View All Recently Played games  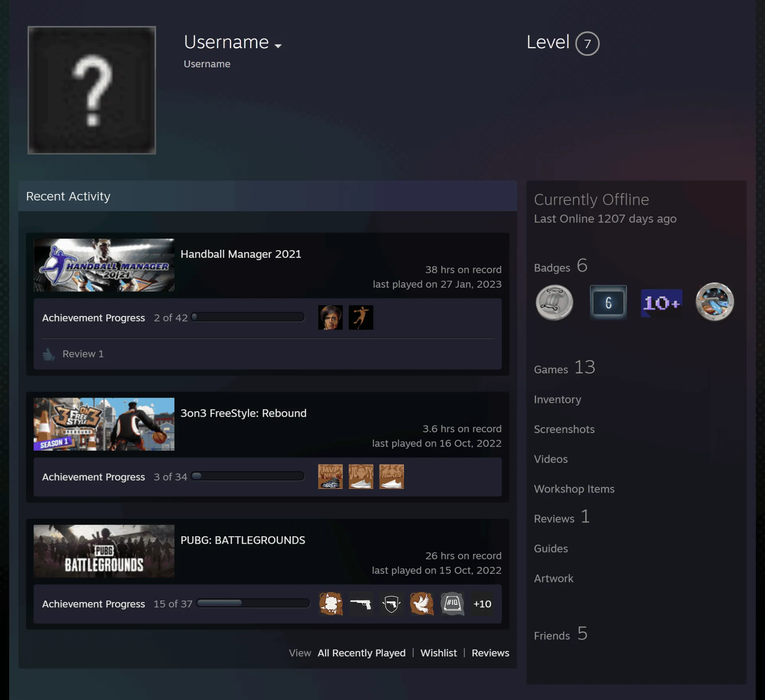click(361, 653)
